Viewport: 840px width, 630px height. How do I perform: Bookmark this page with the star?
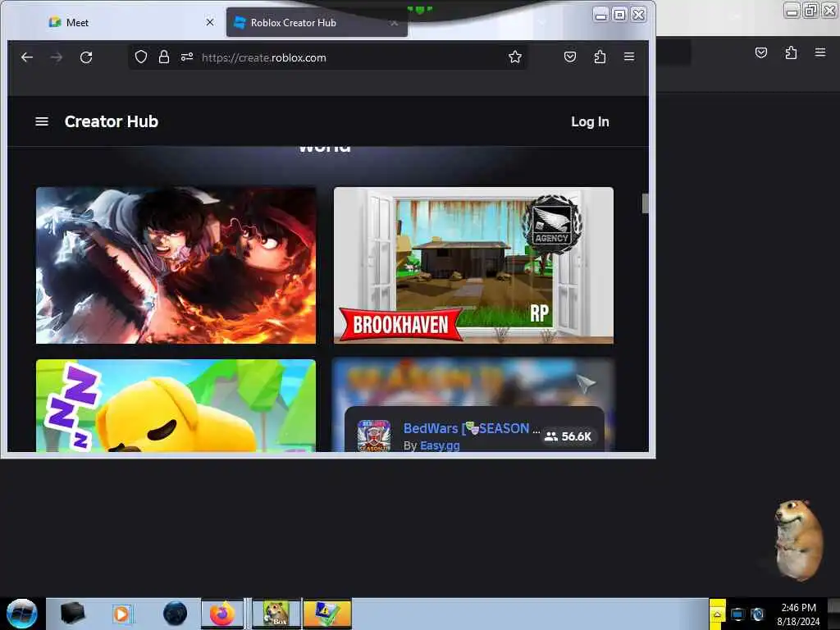(x=515, y=57)
